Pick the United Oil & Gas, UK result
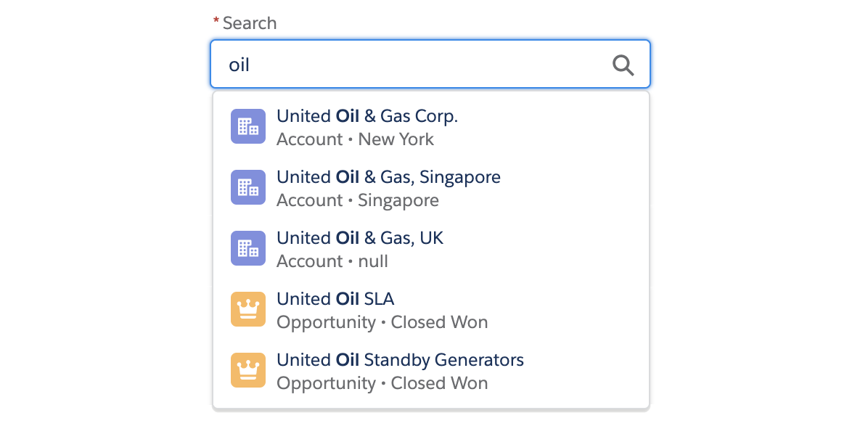868x434 pixels. coord(360,238)
